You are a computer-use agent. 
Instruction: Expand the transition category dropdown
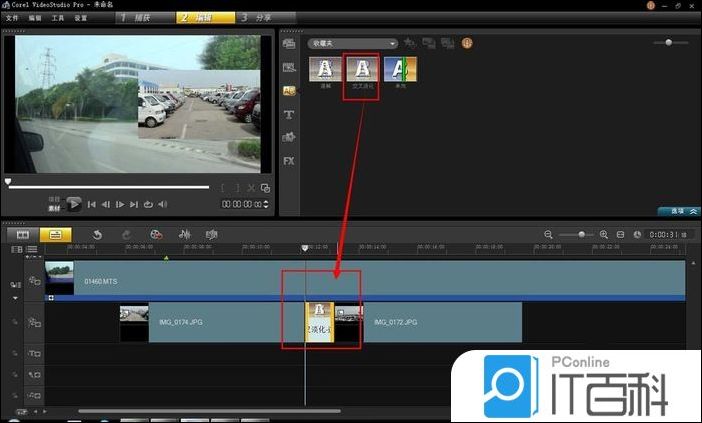393,43
